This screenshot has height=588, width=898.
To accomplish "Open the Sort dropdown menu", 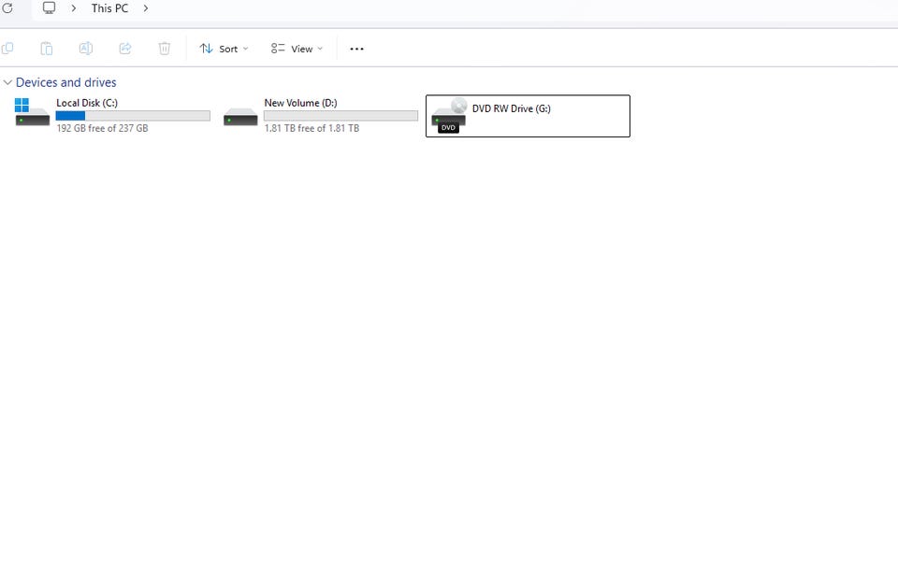I will point(224,49).
